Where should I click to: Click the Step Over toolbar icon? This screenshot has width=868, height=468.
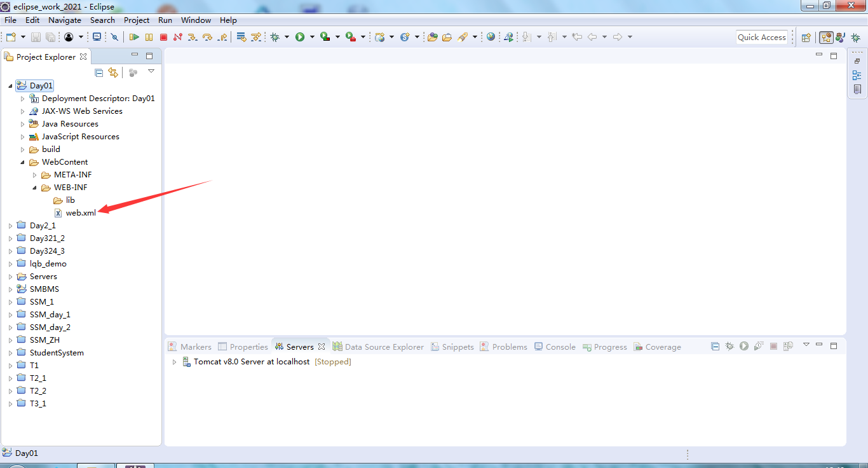207,38
